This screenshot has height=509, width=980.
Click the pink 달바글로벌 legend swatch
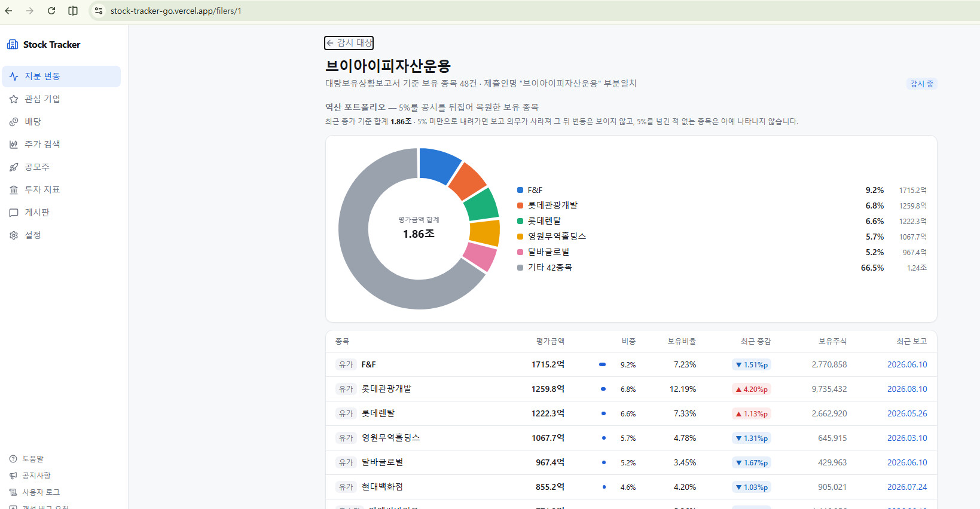520,252
